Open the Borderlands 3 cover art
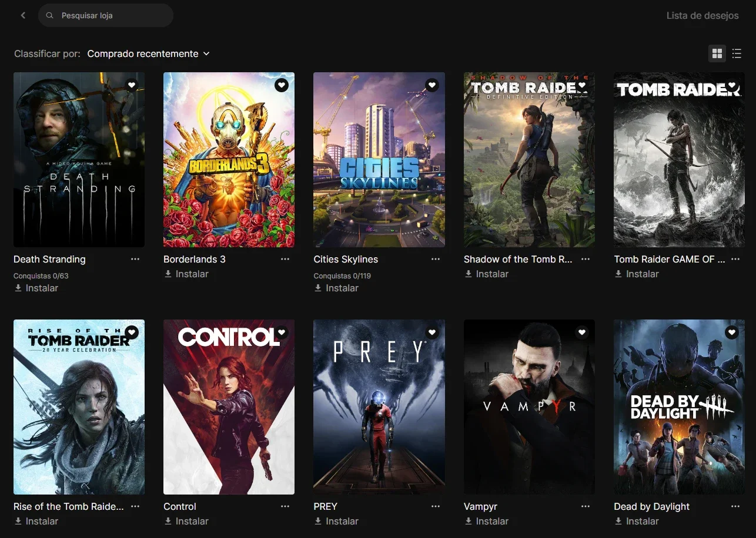 click(x=229, y=160)
